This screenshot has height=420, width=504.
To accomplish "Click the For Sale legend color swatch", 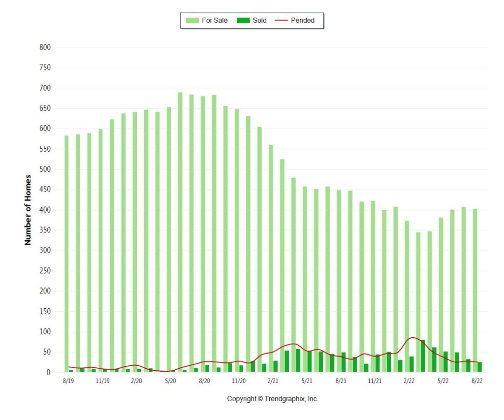I will (192, 20).
